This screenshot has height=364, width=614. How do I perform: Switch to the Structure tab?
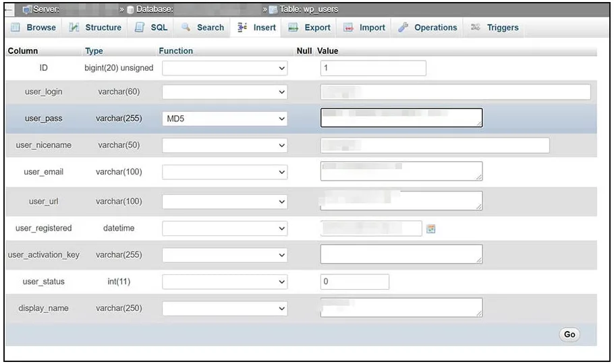pyautogui.click(x=95, y=28)
